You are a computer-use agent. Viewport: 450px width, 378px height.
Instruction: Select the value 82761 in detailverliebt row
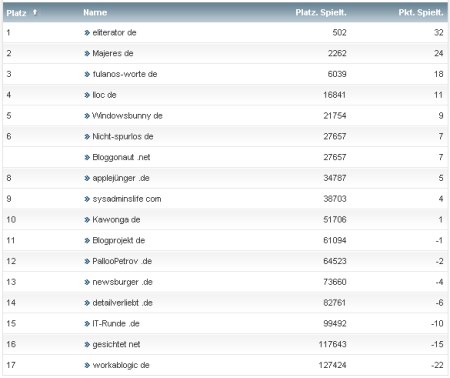335,303
